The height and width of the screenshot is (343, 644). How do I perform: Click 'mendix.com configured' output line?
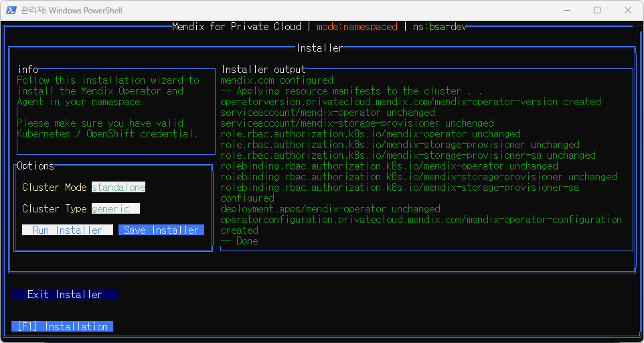[277, 80]
